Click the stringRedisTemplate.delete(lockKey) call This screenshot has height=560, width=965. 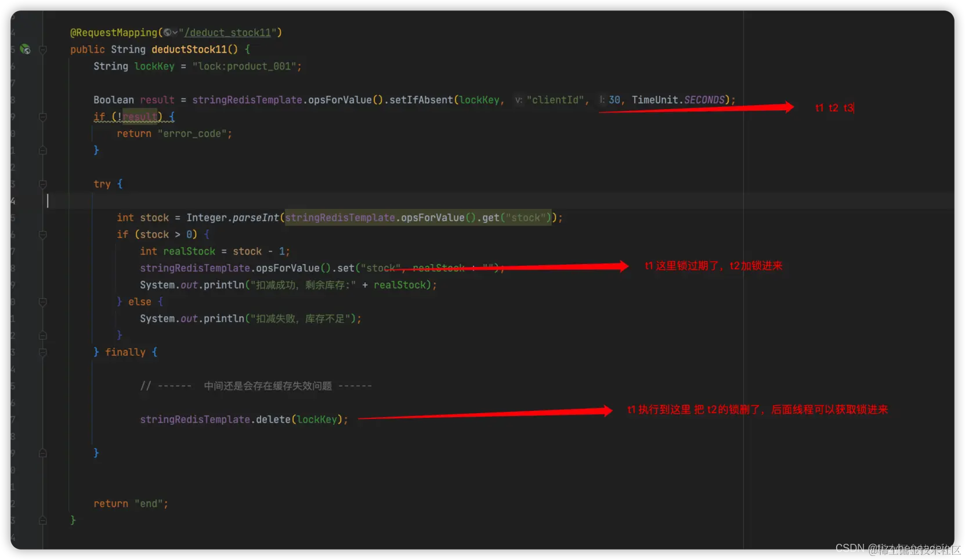[x=244, y=420]
